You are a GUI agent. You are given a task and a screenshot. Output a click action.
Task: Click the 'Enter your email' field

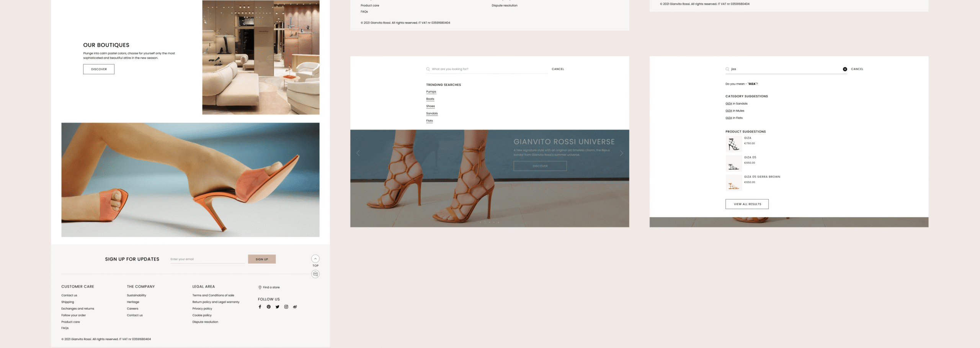207,259
